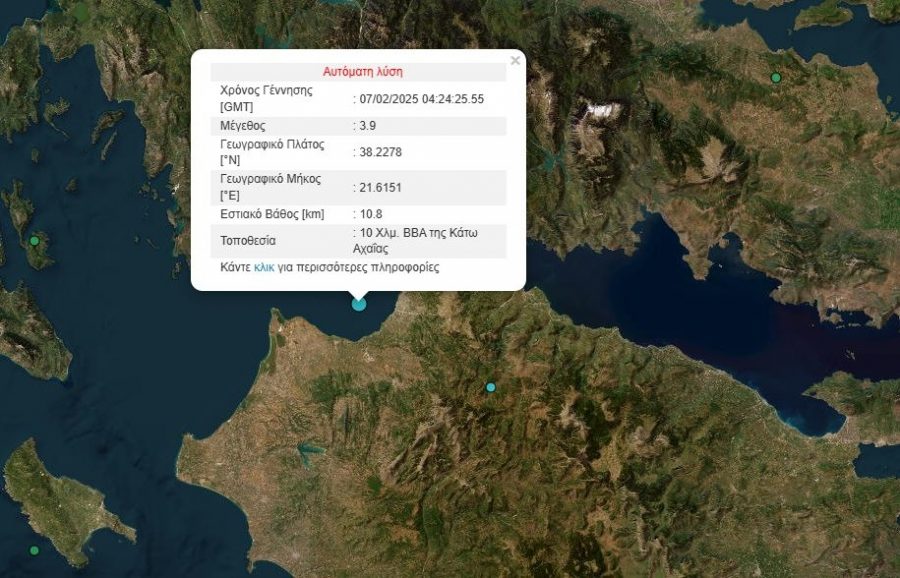Image resolution: width=900 pixels, height=578 pixels.
Task: Click the 'Χρόνος Γέννησης [GMT]' label
Action: (x=266, y=98)
